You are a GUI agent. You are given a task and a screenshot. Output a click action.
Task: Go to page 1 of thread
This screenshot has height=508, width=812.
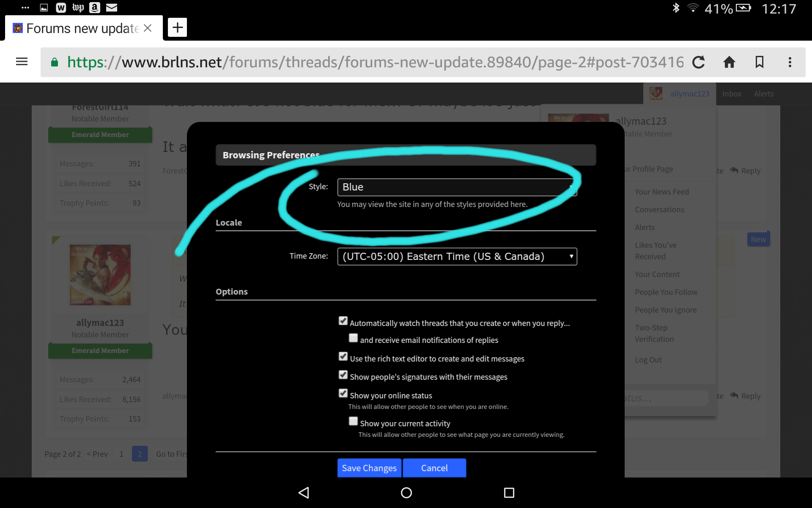(x=121, y=454)
